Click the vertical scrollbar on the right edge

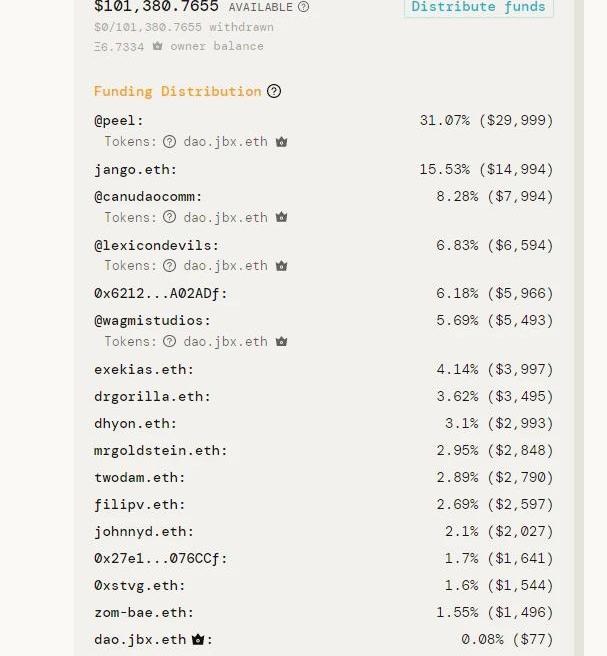[x=579, y=328]
